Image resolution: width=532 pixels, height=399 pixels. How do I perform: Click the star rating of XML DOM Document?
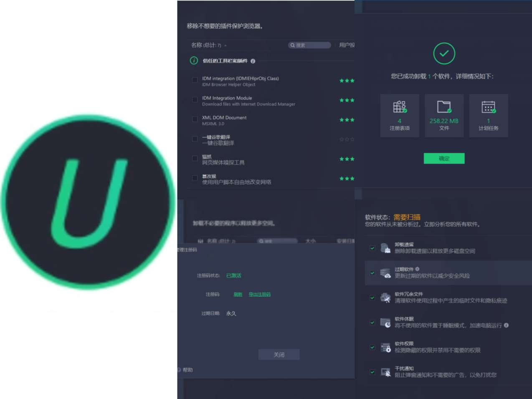coord(347,120)
